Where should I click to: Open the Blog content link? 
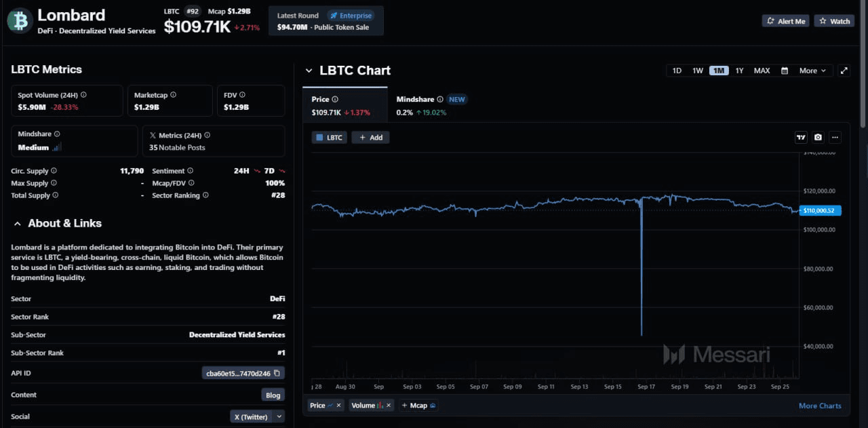[x=273, y=395]
